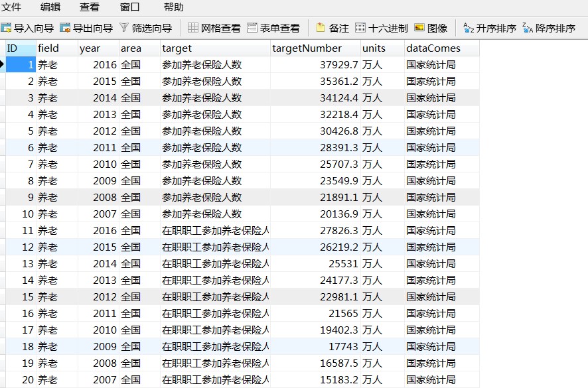This screenshot has height=388, width=588.
Task: Click the 网格查看 toolbar label
Action: coord(221,28)
